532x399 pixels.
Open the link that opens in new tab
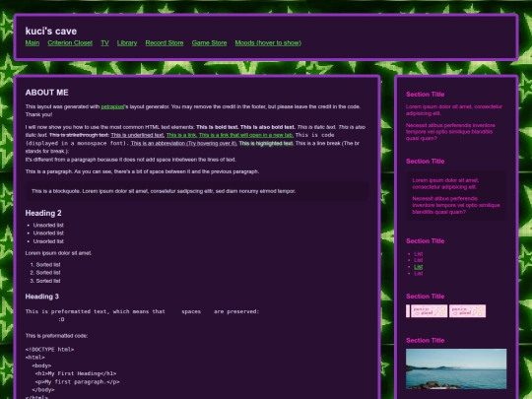(246, 135)
